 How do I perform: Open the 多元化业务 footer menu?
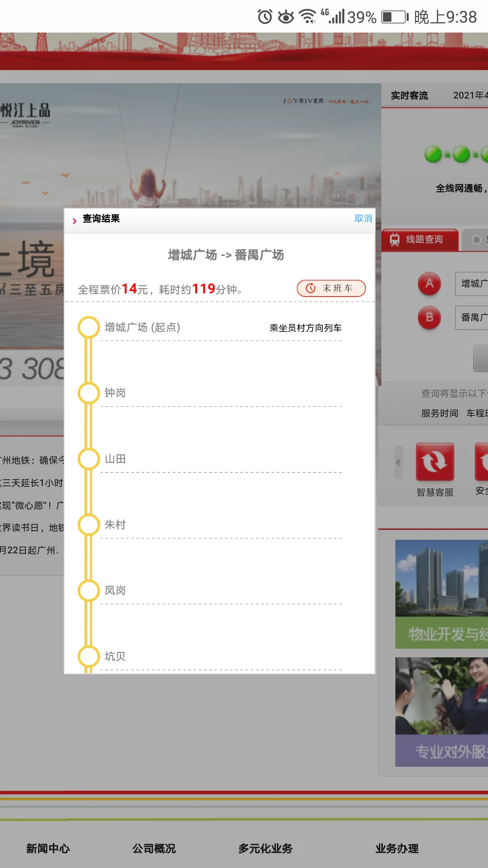[265, 849]
